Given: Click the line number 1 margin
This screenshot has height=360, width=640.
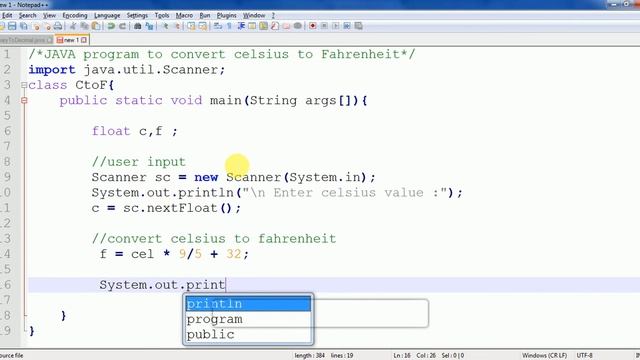Looking at the screenshot, I should coord(8,54).
